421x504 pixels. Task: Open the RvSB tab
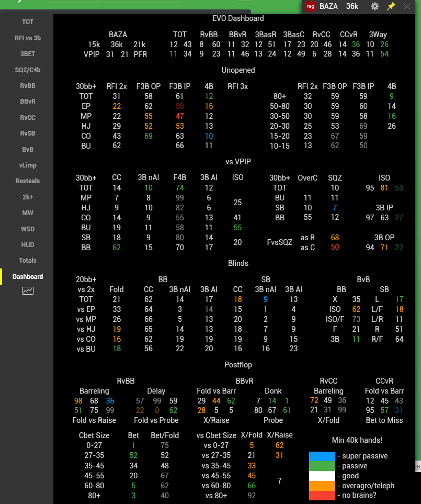[x=28, y=133]
